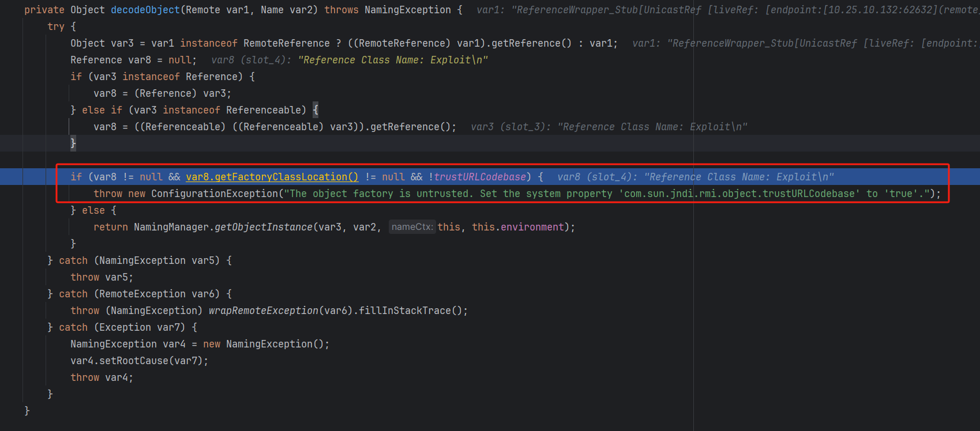Click the 'Reference var8 = null;' line
Image resolution: width=980 pixels, height=431 pixels.
[133, 60]
